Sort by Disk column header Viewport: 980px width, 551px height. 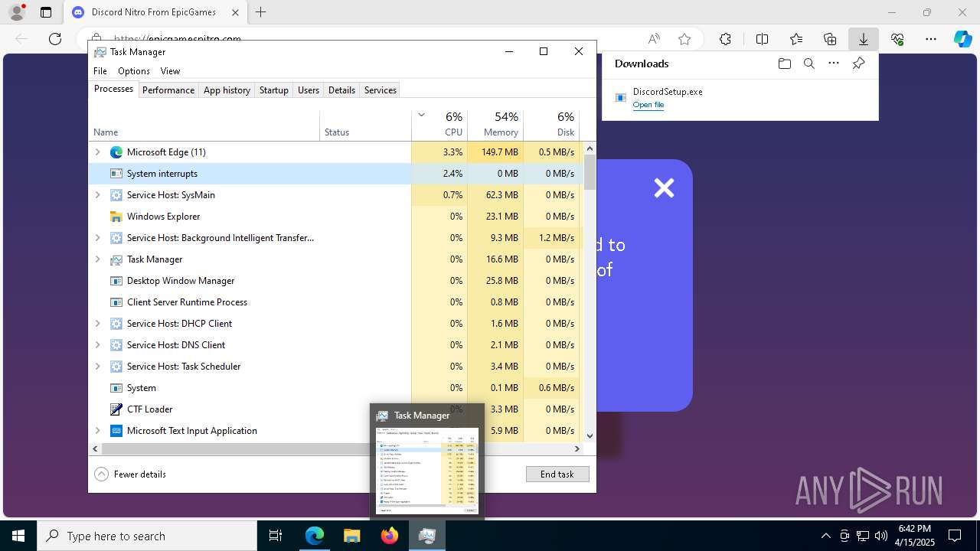tap(551, 125)
